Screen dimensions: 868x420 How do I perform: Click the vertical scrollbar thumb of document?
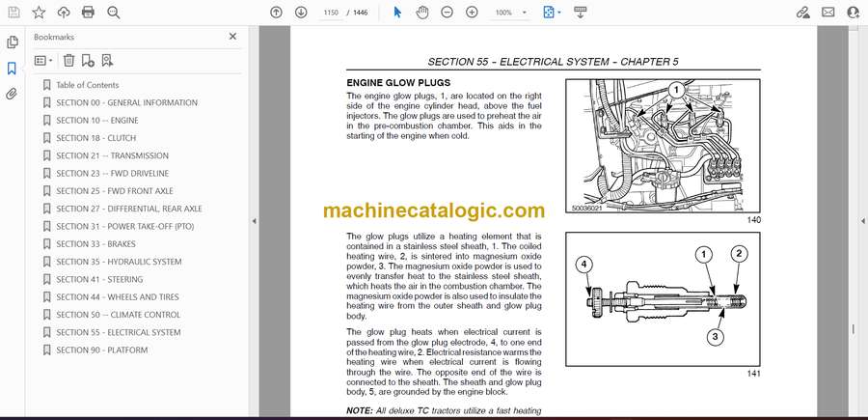pyautogui.click(x=854, y=329)
